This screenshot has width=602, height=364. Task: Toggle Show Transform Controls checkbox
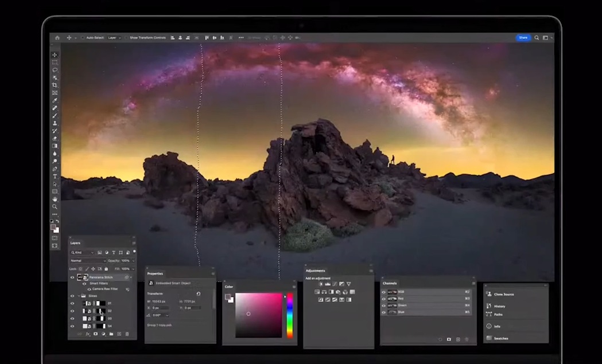[x=126, y=38]
